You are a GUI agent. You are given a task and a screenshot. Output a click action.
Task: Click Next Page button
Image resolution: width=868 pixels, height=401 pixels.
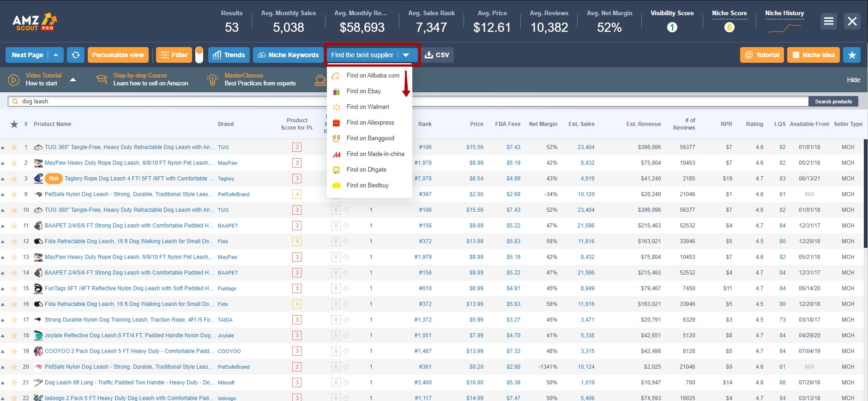point(27,55)
